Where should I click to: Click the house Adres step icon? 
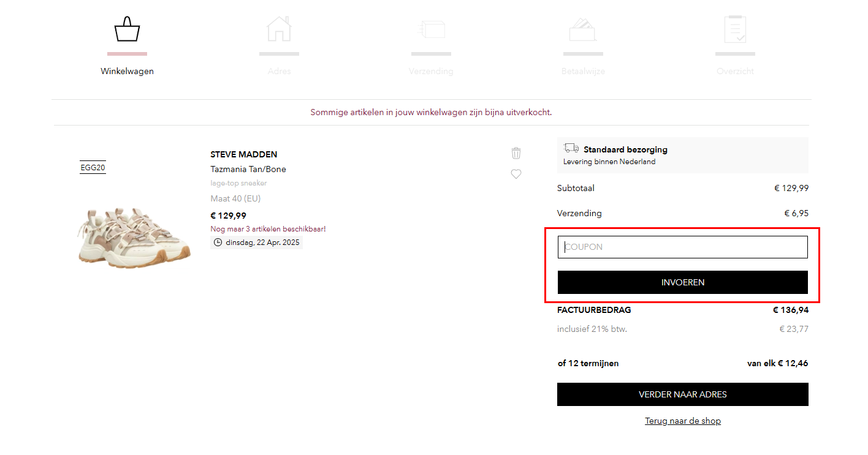(279, 29)
